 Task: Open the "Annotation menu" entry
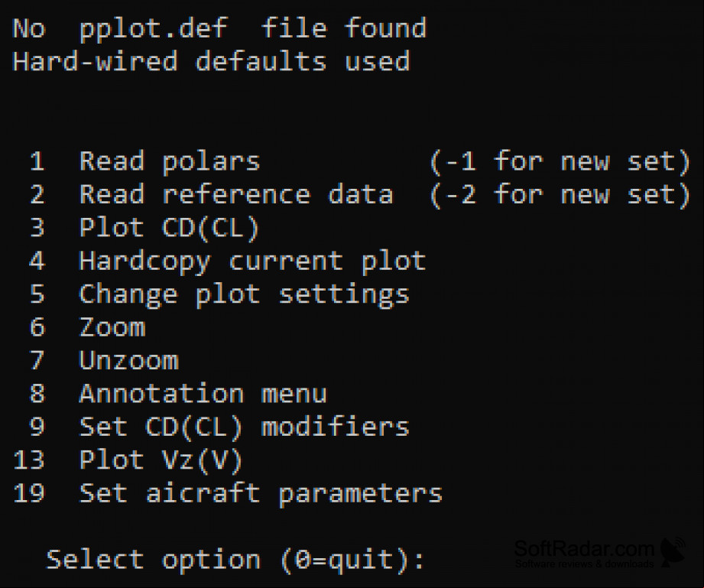[203, 394]
